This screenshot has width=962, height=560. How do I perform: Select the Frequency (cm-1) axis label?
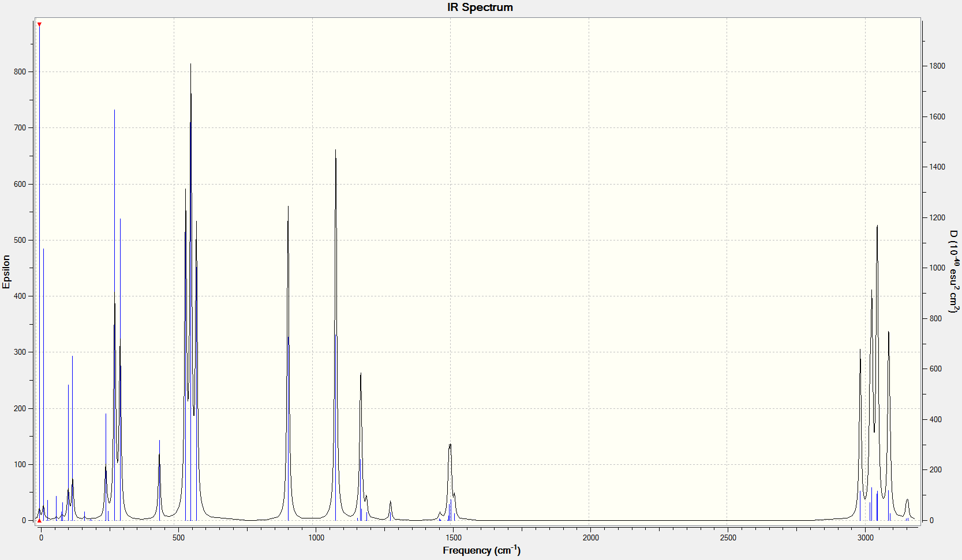coord(482,550)
